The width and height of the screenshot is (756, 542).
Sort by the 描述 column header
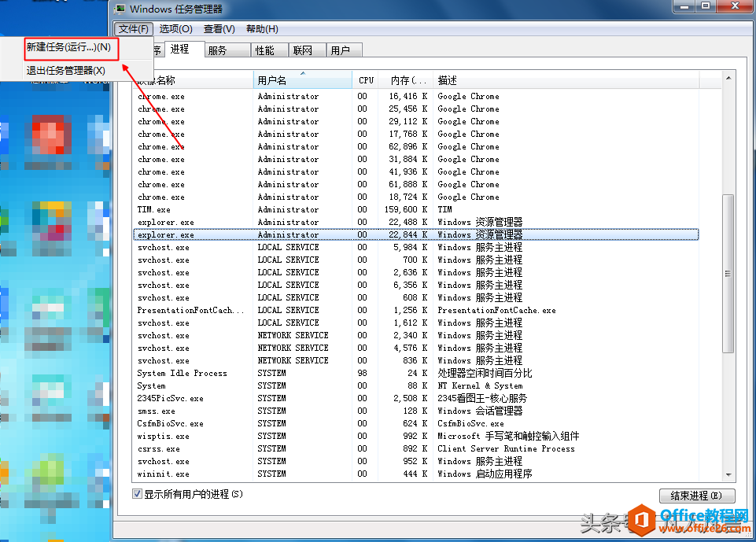click(566, 80)
